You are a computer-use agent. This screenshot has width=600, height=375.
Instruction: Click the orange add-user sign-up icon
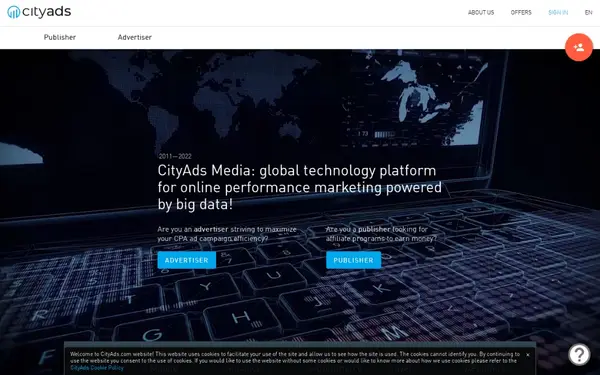[x=579, y=47]
